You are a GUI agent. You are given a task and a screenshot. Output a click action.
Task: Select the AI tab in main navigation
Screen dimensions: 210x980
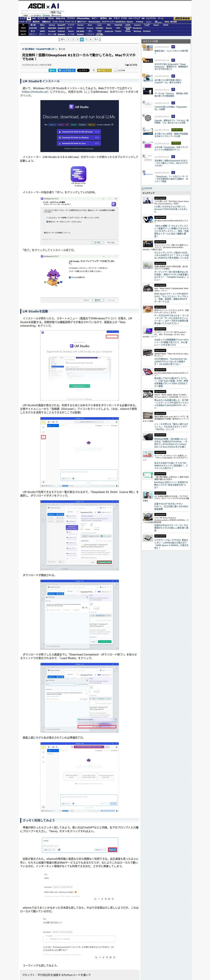coord(29,18)
